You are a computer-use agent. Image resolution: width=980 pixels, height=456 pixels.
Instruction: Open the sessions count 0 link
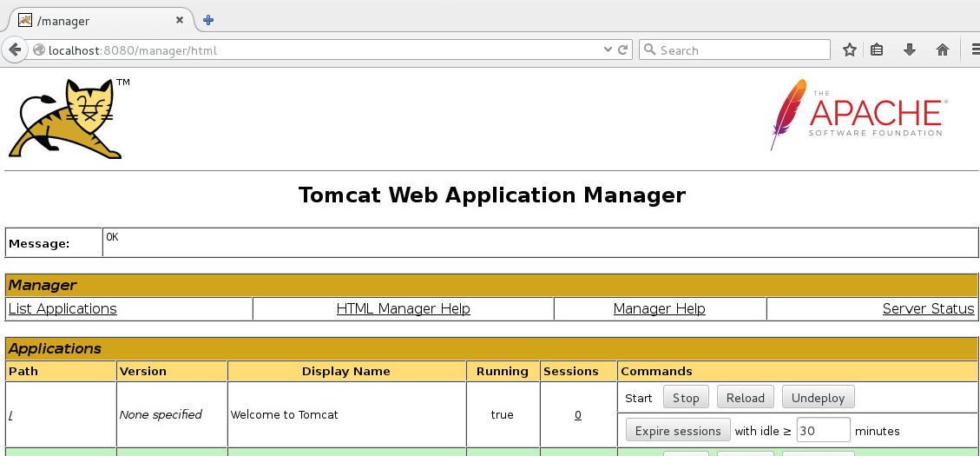pos(578,414)
